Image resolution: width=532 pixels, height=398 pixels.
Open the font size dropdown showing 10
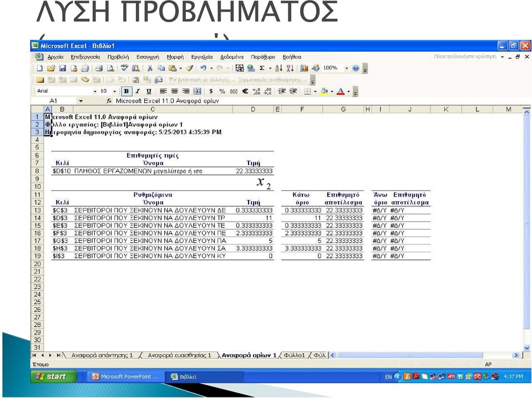114,91
